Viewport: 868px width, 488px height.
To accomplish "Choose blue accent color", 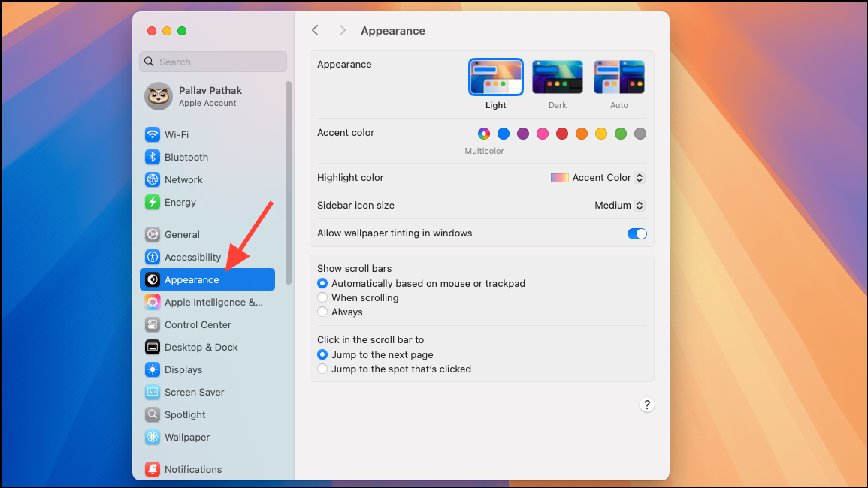I will click(x=504, y=134).
